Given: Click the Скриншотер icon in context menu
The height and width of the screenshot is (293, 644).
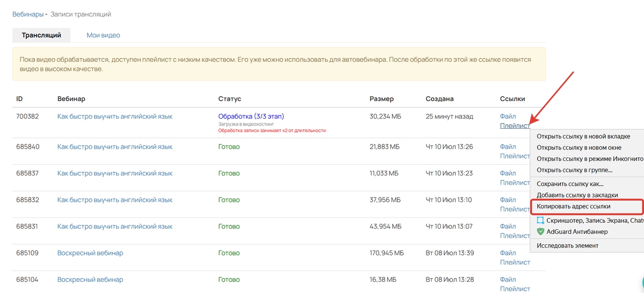Looking at the screenshot, I should point(541,220).
